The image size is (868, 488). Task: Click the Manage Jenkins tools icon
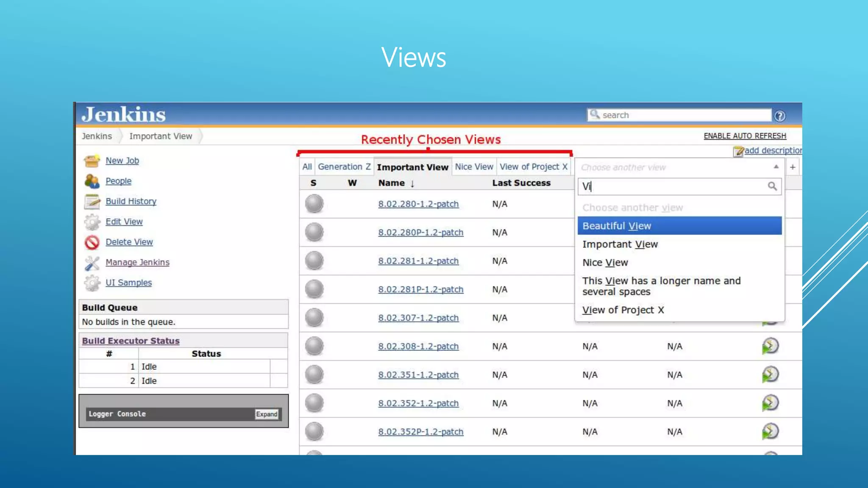pyautogui.click(x=92, y=263)
